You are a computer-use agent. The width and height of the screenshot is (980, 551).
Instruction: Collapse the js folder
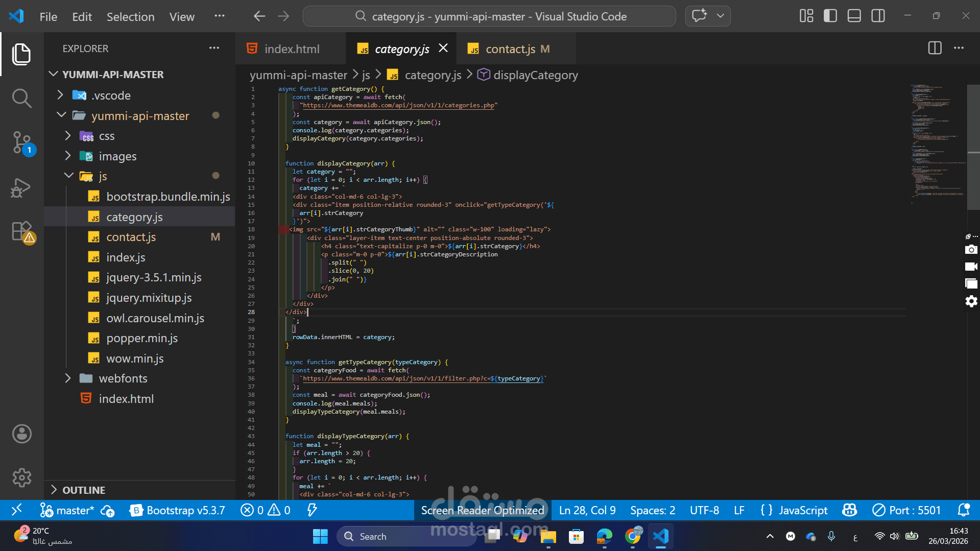coord(102,176)
